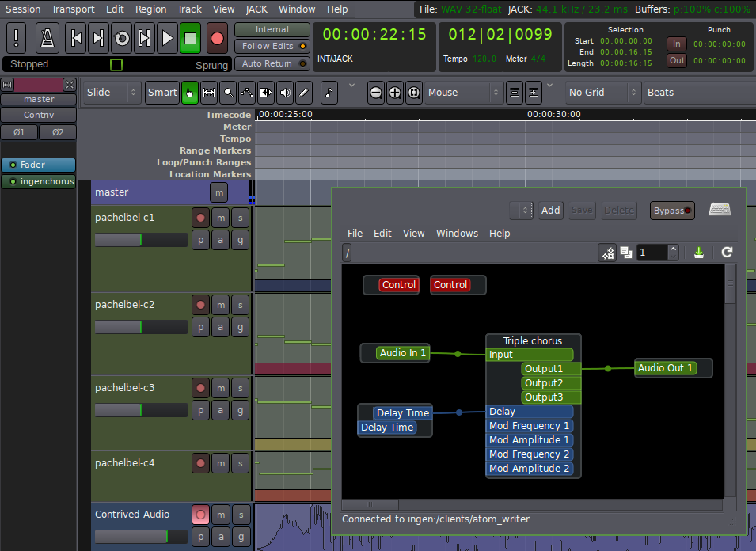Click Ingen polyphony spinner arrows
The height and width of the screenshot is (551, 756).
pos(673,252)
